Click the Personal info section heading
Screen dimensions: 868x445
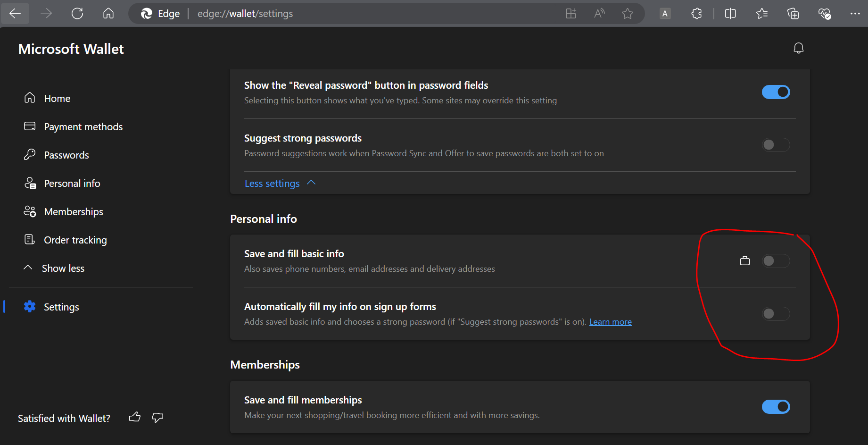264,219
